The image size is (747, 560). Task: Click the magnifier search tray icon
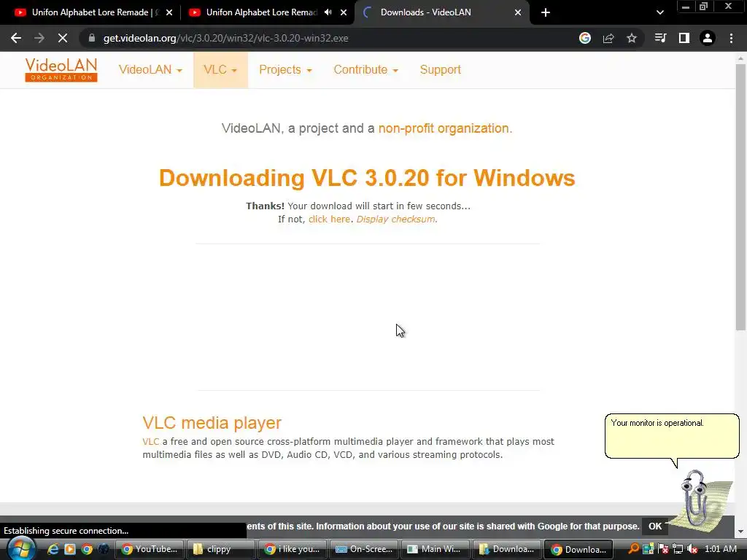tap(633, 549)
